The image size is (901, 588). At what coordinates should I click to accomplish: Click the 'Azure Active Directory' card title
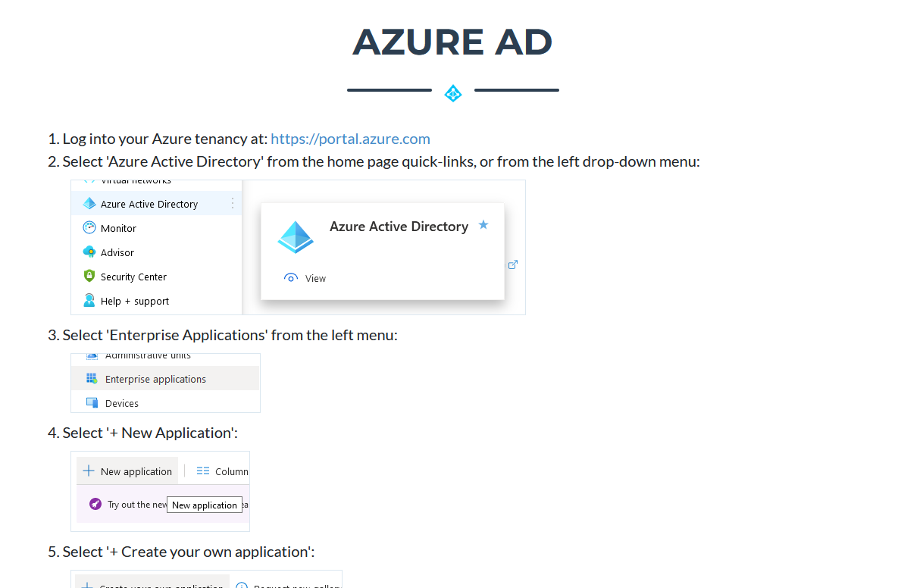(x=399, y=227)
